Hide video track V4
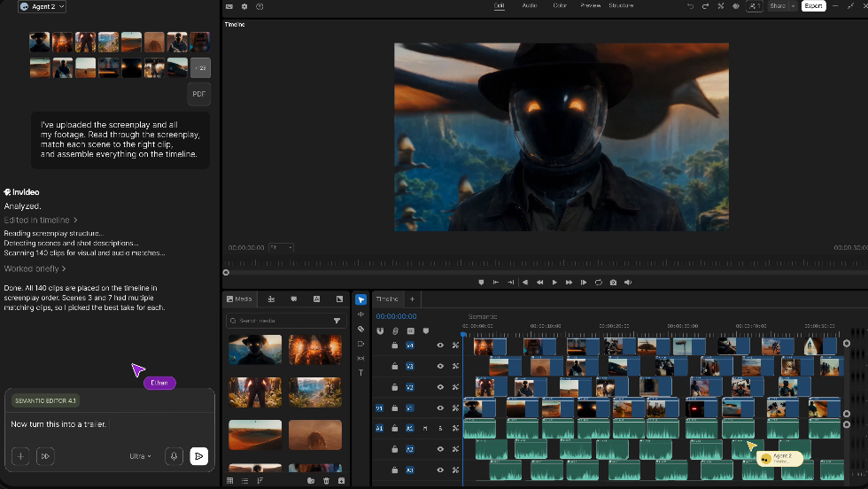 click(x=440, y=345)
